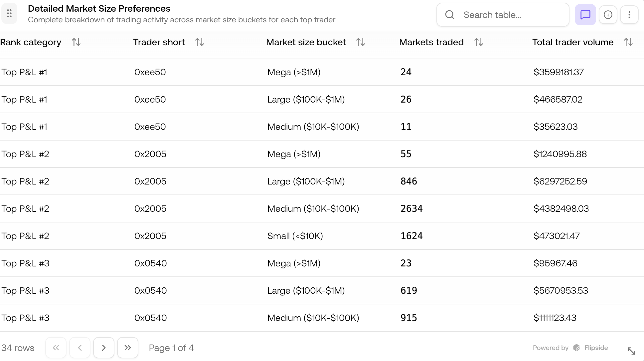Toggle sorting on Total trader volume column
The height and width of the screenshot is (361, 644).
(x=628, y=42)
